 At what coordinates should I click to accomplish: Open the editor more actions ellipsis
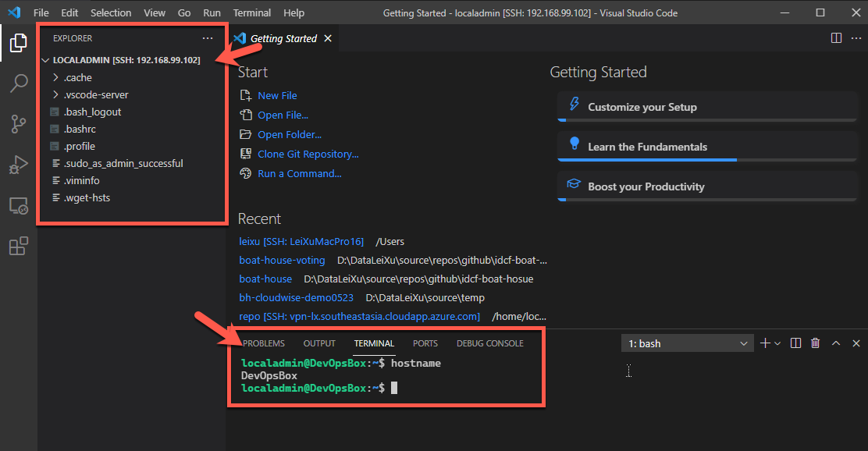click(x=856, y=38)
